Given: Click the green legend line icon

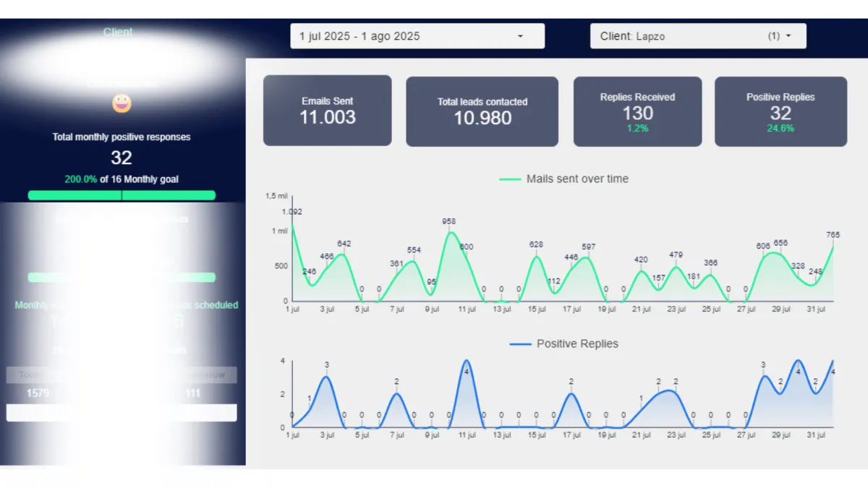Looking at the screenshot, I should coord(510,179).
